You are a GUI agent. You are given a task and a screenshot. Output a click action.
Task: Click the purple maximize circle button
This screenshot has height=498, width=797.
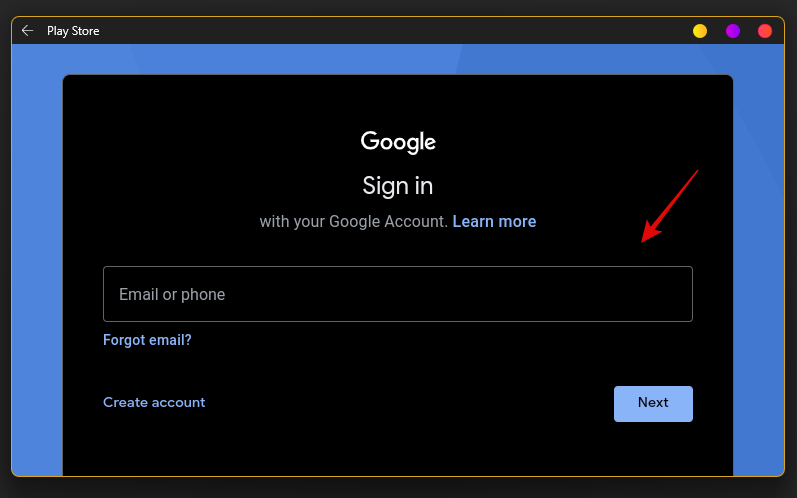pyautogui.click(x=732, y=31)
